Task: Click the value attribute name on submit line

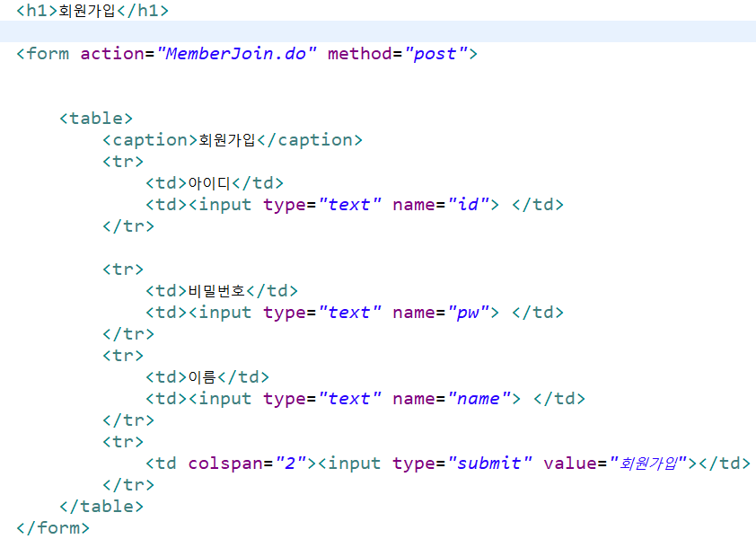Action: (570, 464)
